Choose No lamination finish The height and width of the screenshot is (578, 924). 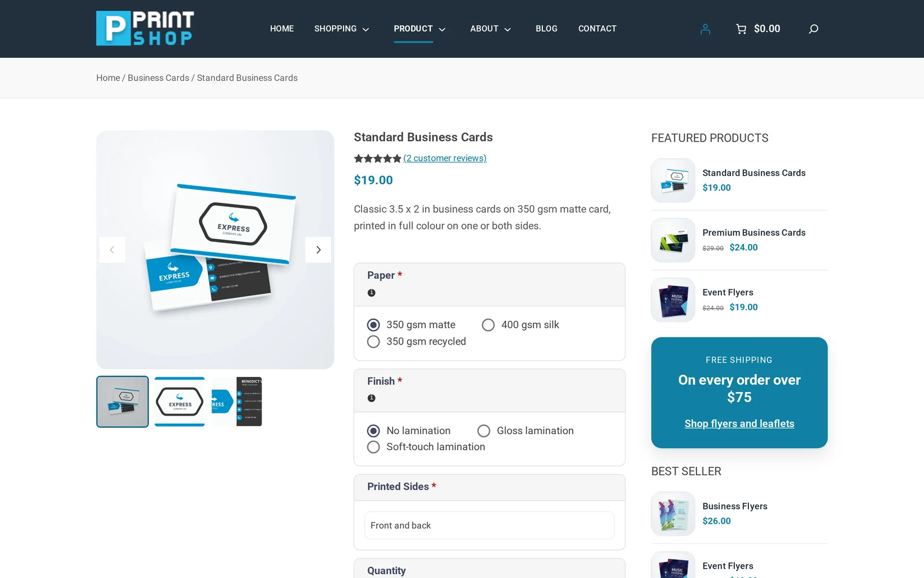point(374,431)
